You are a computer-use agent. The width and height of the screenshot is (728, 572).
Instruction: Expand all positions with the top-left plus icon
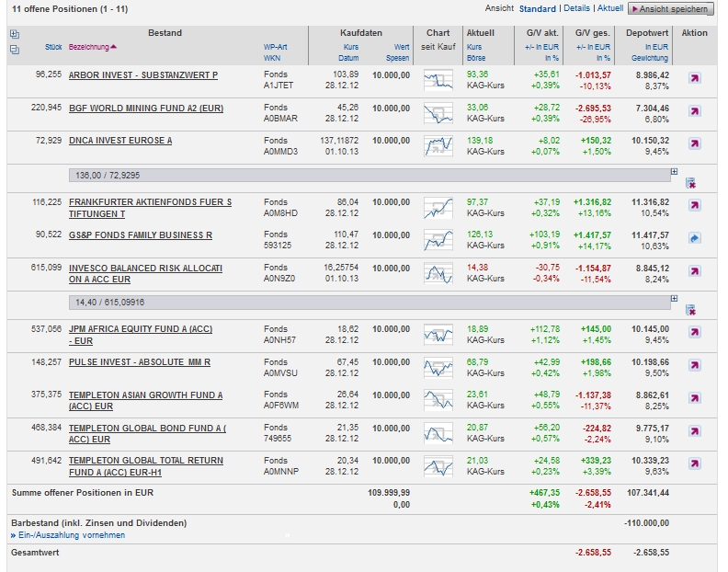coord(14,34)
